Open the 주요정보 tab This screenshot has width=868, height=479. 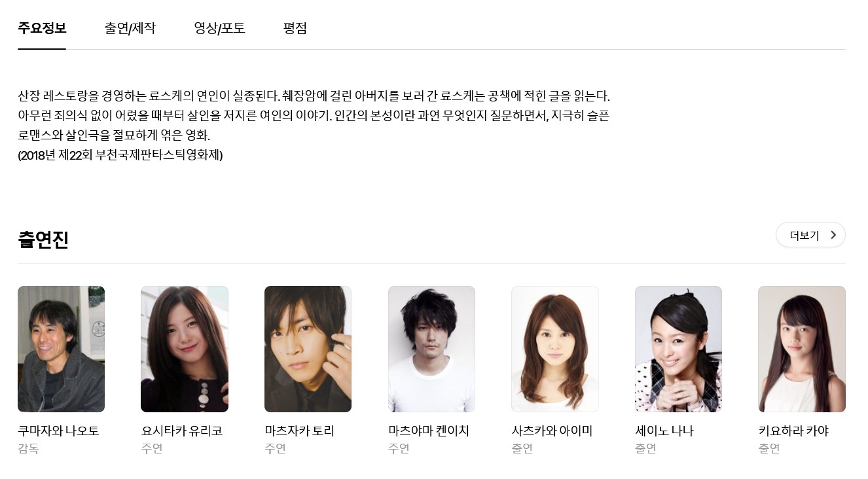tap(42, 28)
